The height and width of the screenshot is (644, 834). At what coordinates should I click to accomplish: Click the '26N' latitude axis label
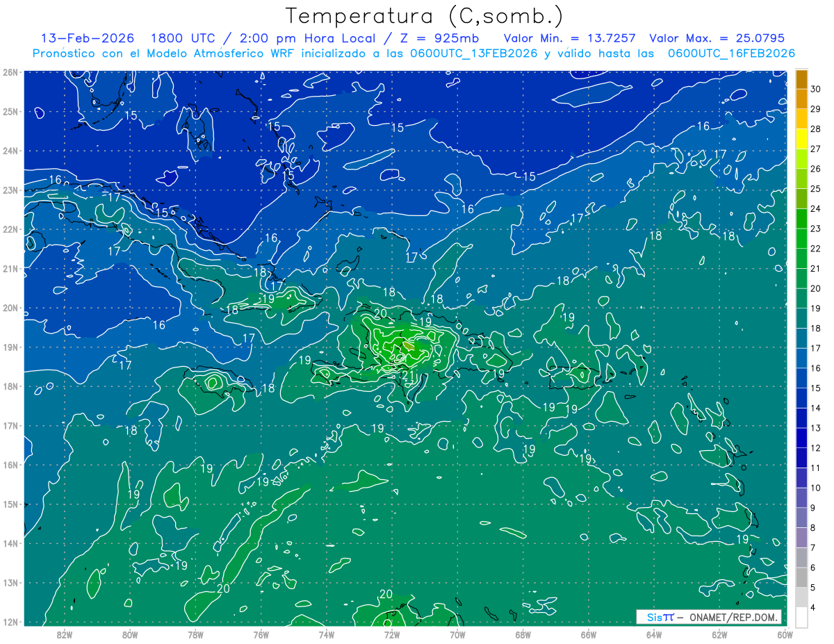pyautogui.click(x=10, y=72)
